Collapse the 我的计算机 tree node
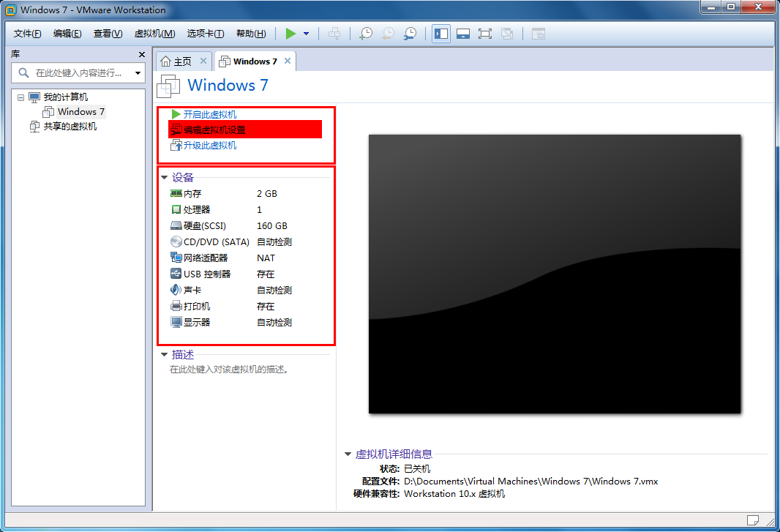This screenshot has height=532, width=780. click(x=21, y=97)
